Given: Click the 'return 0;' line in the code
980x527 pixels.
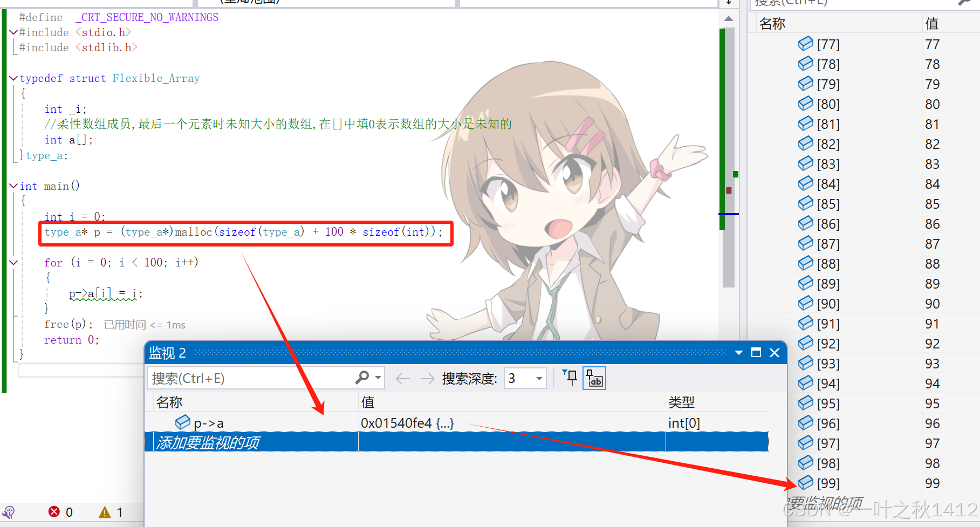Looking at the screenshot, I should (x=72, y=340).
